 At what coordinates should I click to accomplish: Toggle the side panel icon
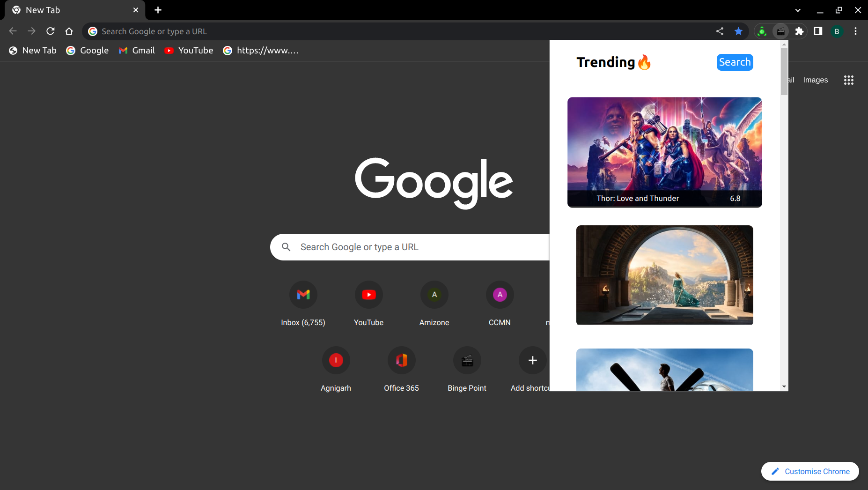pyautogui.click(x=818, y=31)
